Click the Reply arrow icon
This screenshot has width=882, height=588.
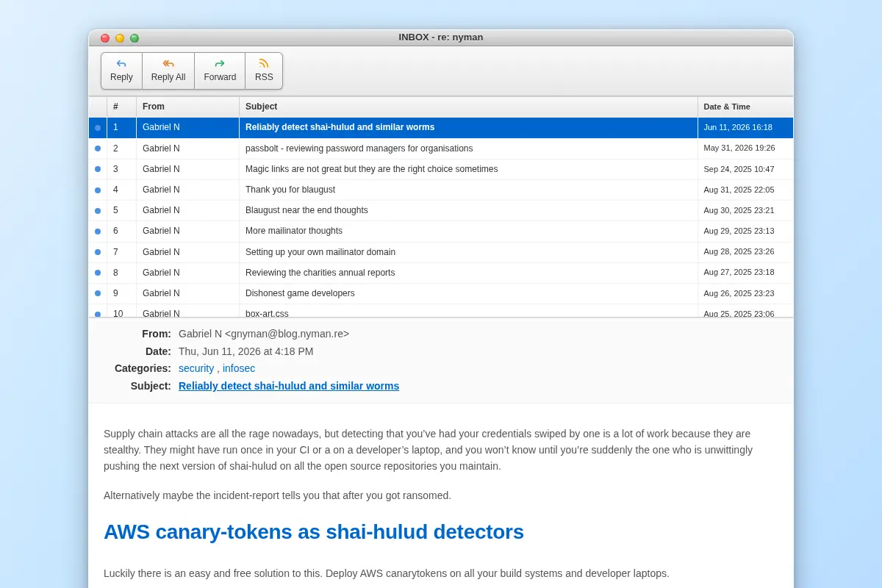[x=121, y=64]
